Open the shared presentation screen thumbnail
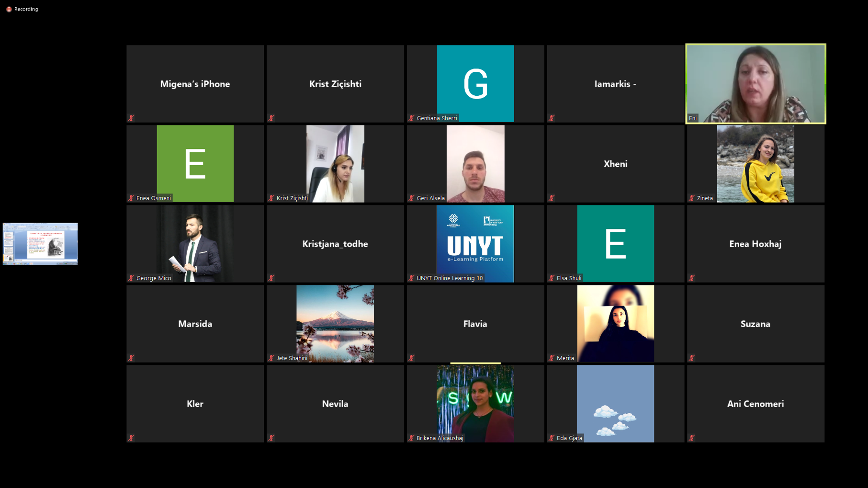 pos(40,243)
